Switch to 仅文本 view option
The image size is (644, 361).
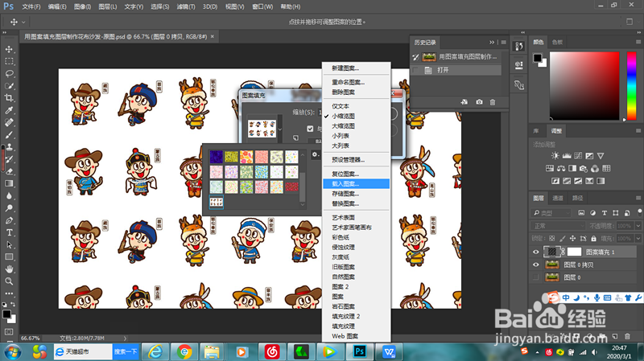coord(341,106)
